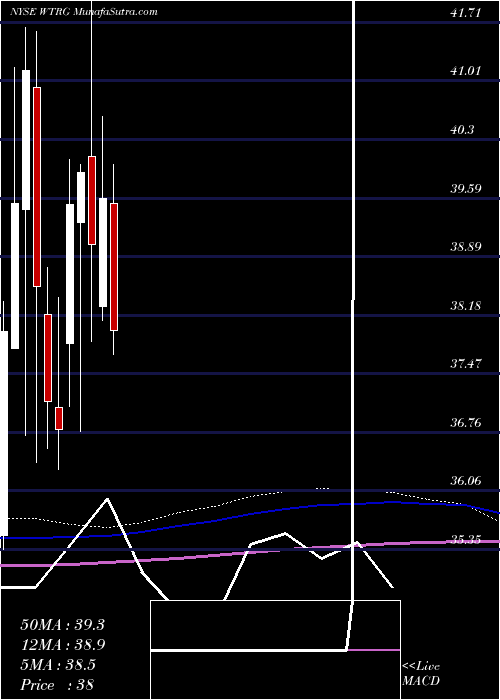Click the 36.06 price axis label

pos(466,481)
